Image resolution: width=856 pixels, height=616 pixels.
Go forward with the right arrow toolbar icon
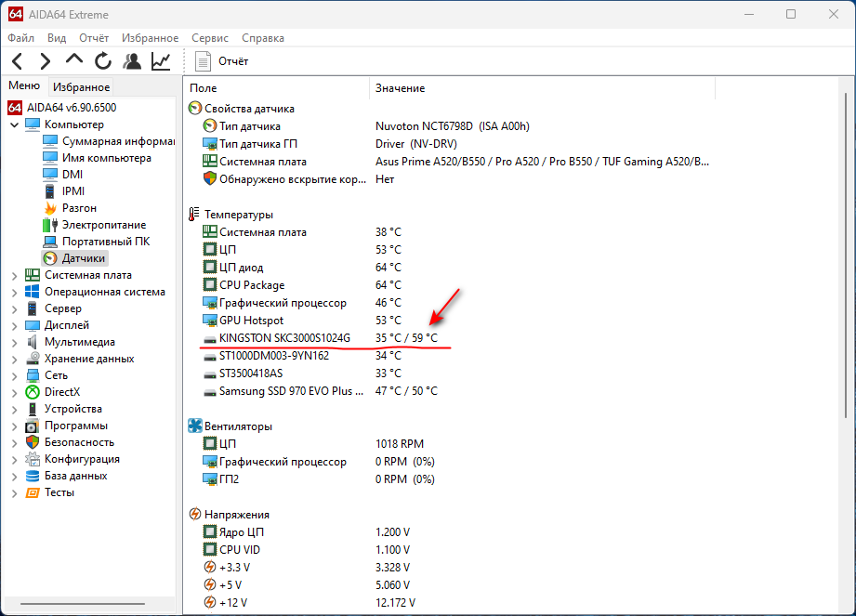(x=46, y=61)
